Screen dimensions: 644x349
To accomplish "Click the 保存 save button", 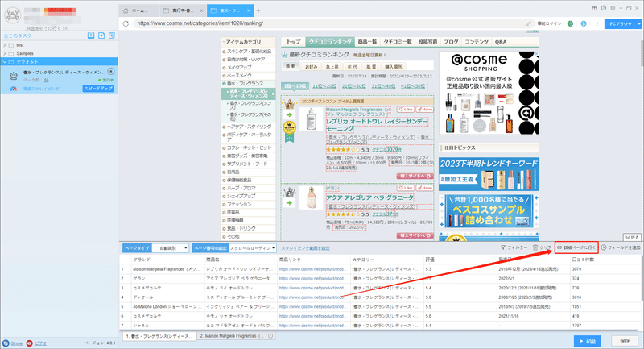I will [625, 341].
